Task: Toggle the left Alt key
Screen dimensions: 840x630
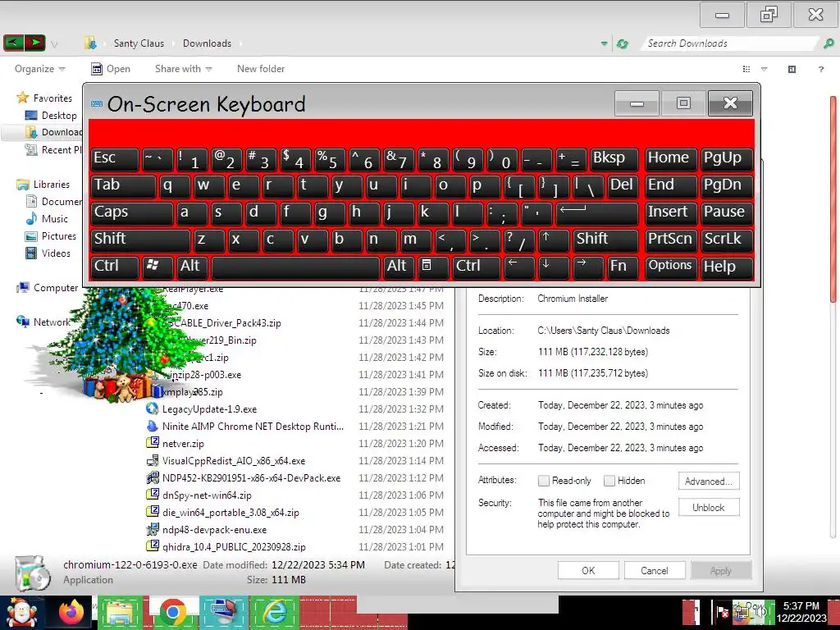Action: 190,267
